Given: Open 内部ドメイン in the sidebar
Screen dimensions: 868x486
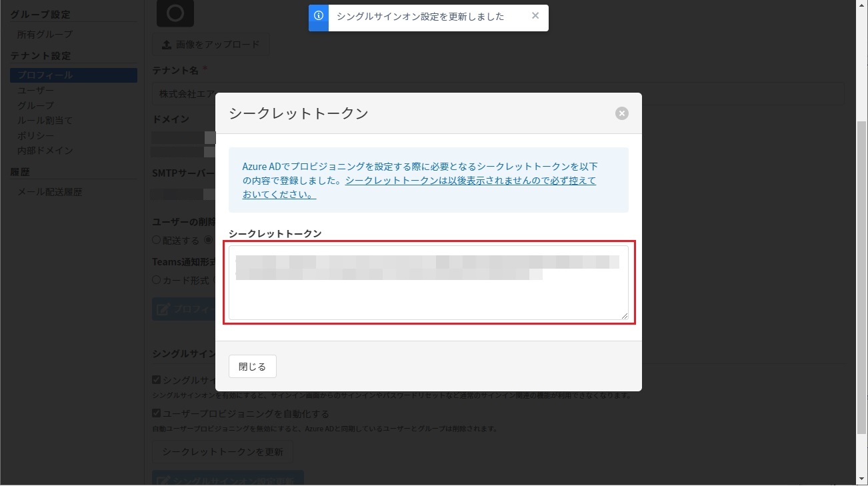Looking at the screenshot, I should 45,151.
